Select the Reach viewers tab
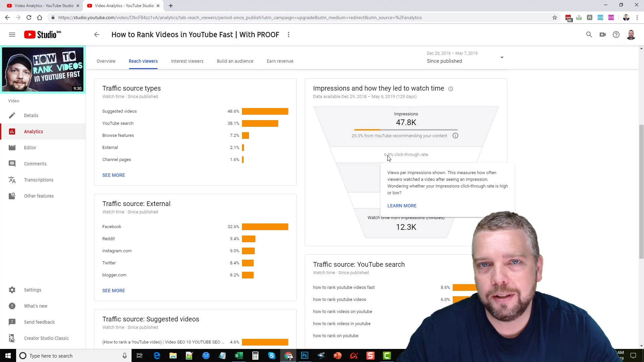The width and height of the screenshot is (644, 362). coord(143,61)
